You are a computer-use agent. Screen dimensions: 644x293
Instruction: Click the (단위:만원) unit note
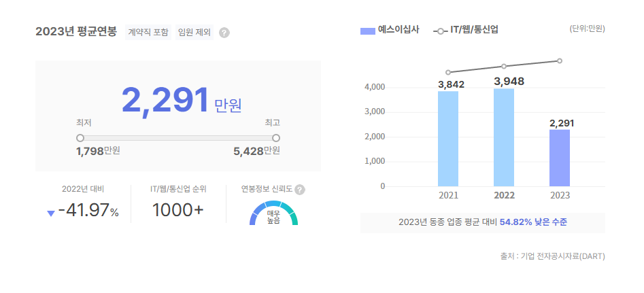588,29
